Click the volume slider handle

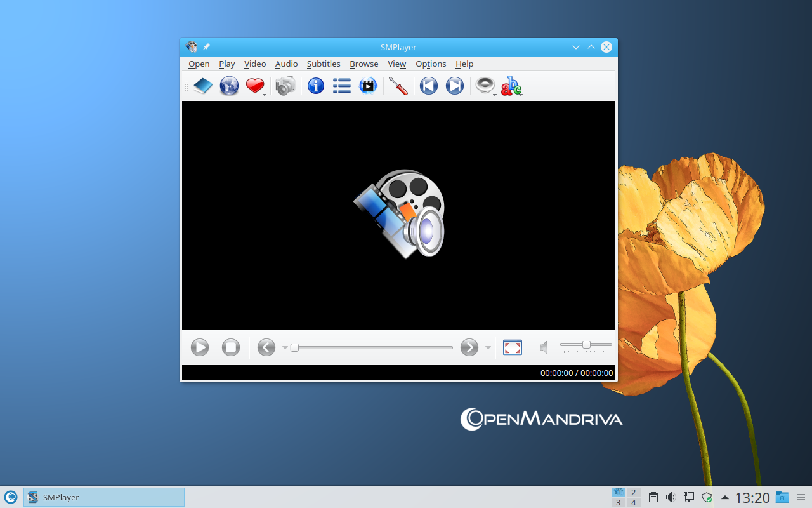pos(586,345)
